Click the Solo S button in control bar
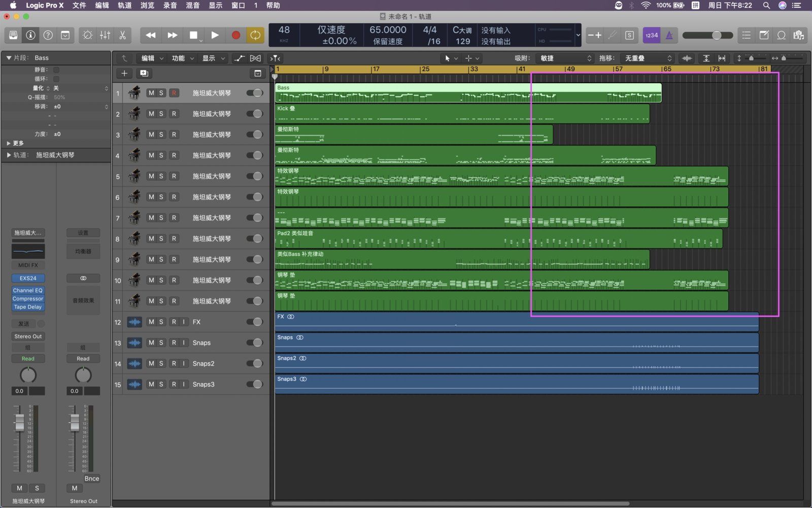Screen dimensions: 812x508 (629, 35)
